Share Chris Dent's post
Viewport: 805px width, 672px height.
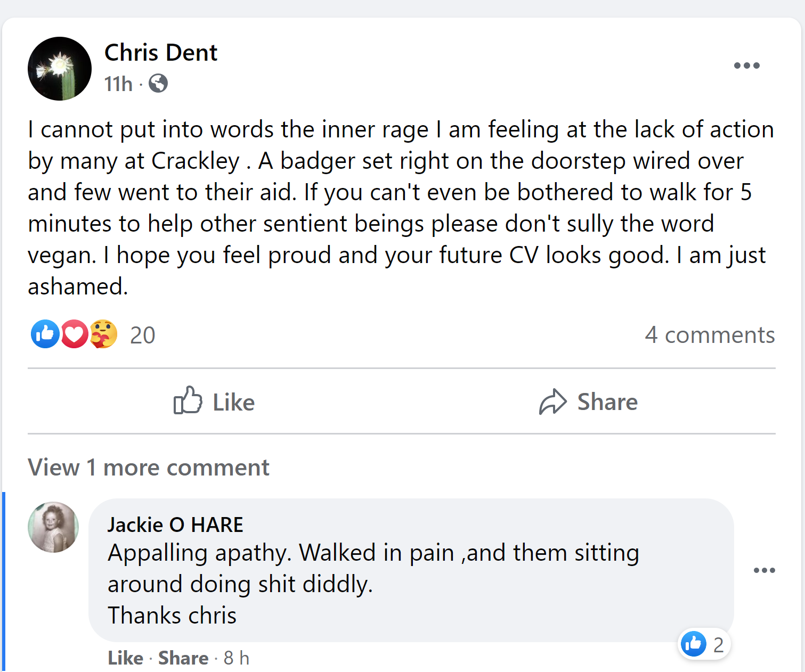588,401
